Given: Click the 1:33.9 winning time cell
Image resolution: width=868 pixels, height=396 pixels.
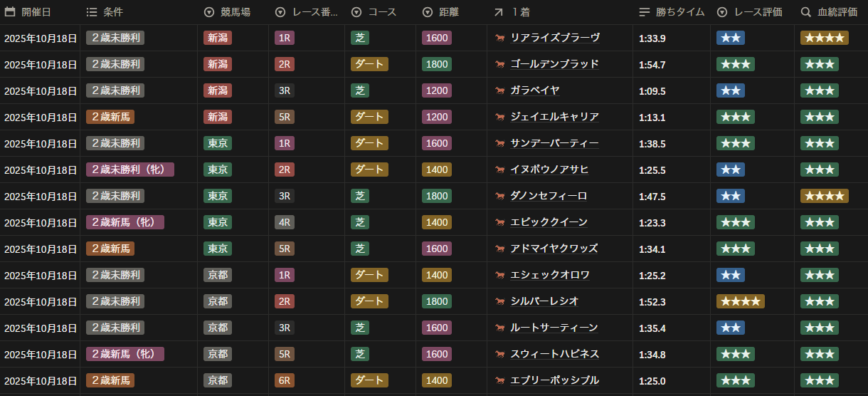Looking at the screenshot, I should coord(652,38).
